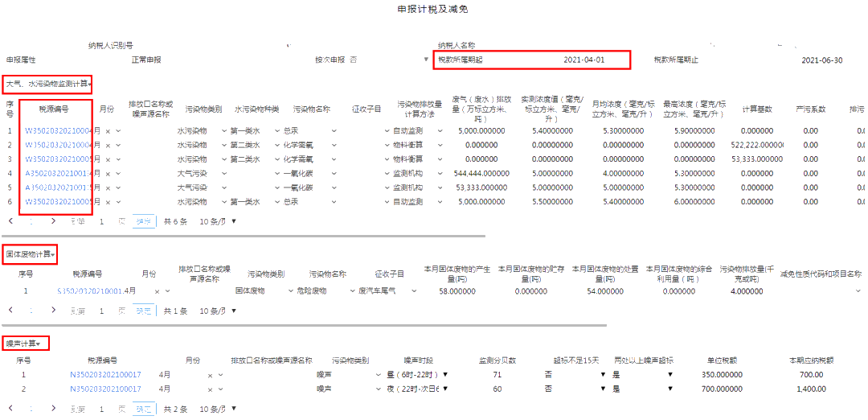Open 噪声时段 dropdown in noise row 1
868x420 pixels.
(x=445, y=375)
